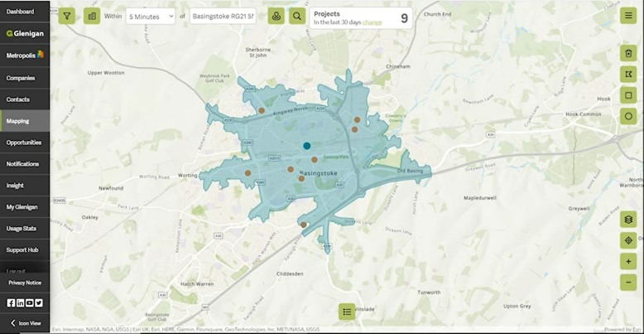Select the Mapping sidebar item
The image size is (644, 334).
point(25,121)
